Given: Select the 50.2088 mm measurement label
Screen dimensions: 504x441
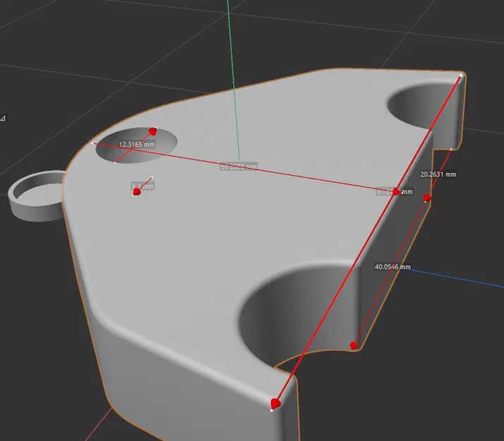Looking at the screenshot, I should [x=239, y=167].
